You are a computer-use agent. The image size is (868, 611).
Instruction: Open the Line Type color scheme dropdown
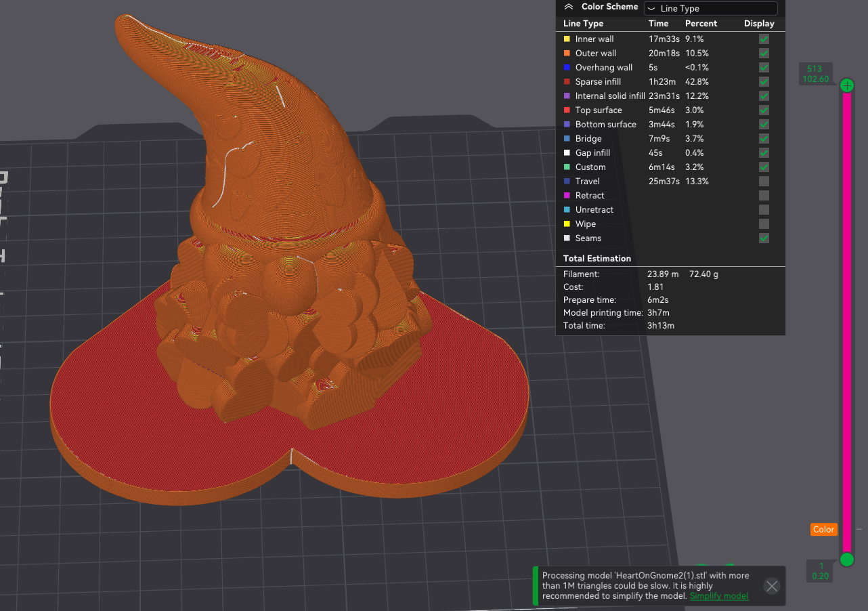tap(710, 9)
